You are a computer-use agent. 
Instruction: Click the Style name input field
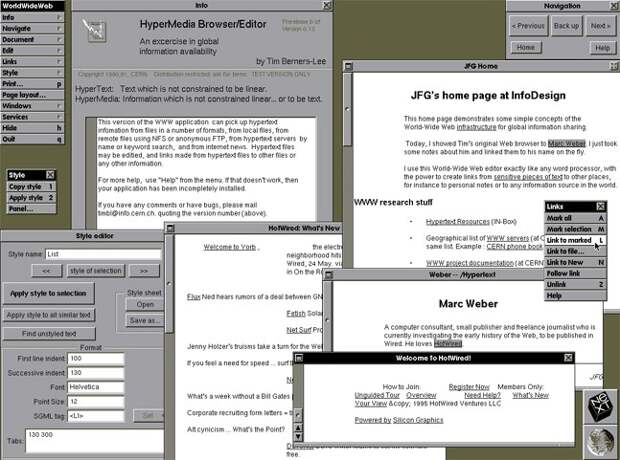point(103,254)
